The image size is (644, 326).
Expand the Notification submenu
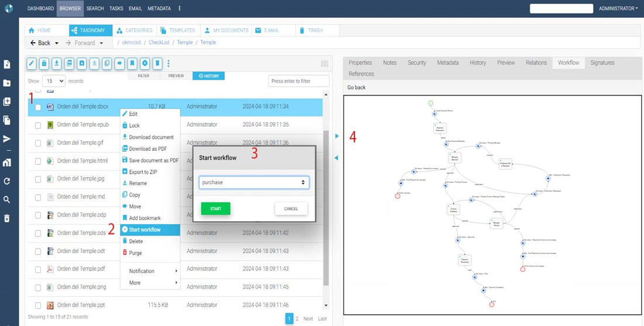(150, 271)
